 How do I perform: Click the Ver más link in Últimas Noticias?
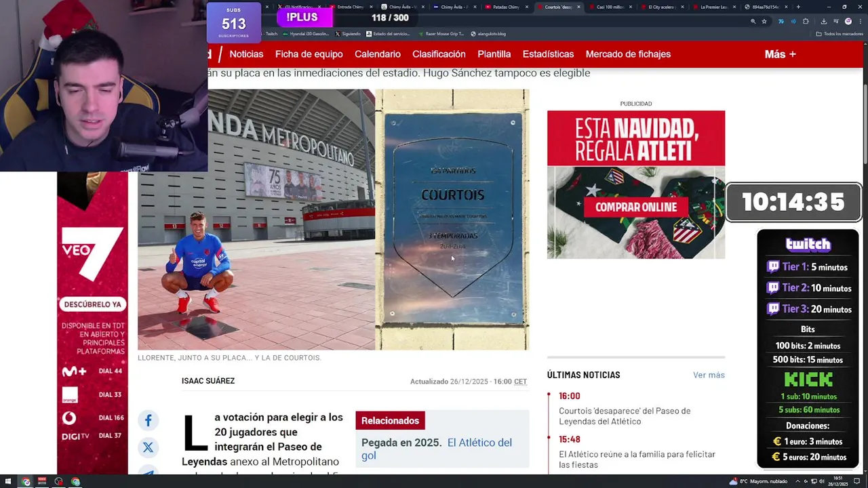tap(709, 375)
